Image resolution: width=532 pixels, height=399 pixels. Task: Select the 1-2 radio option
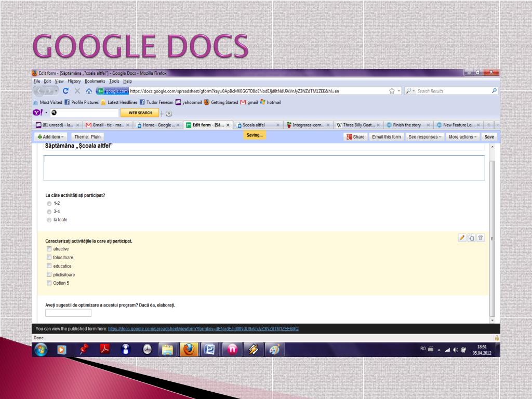[x=49, y=204]
